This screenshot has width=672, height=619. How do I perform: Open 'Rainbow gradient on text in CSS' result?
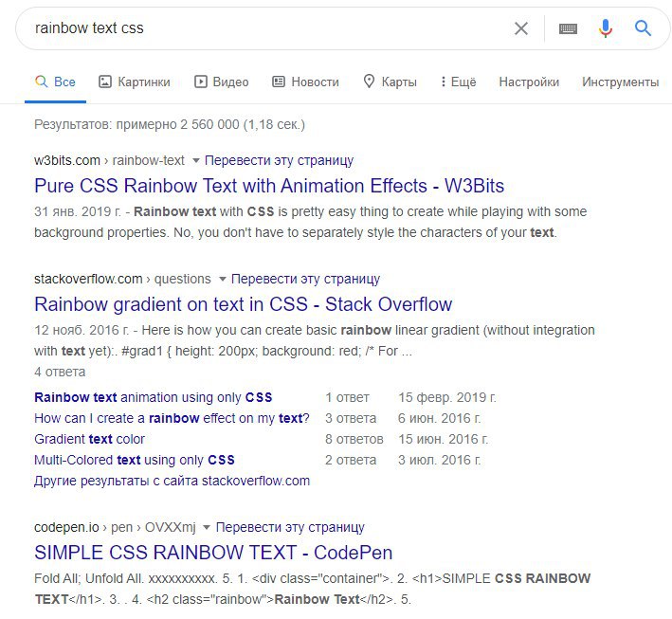click(x=243, y=304)
